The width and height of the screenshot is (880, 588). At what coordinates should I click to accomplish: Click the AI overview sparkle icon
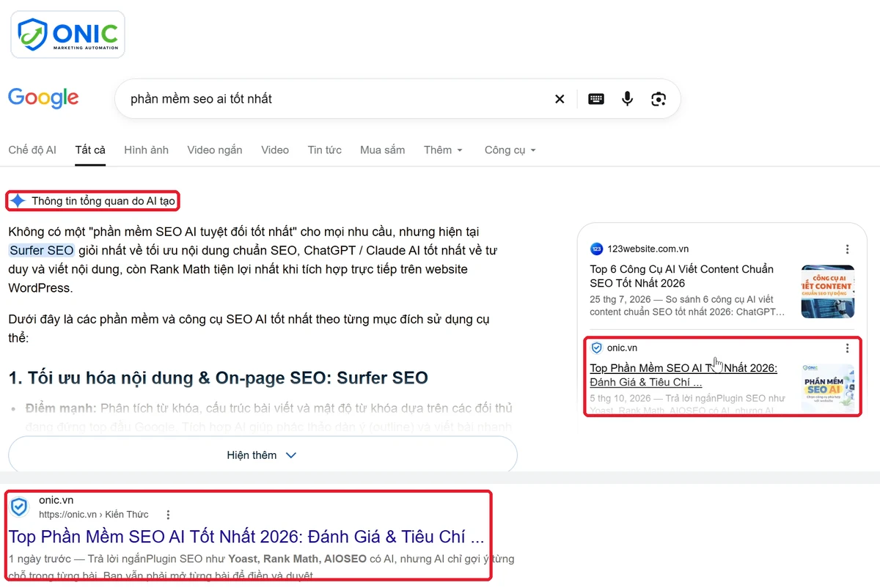(18, 201)
